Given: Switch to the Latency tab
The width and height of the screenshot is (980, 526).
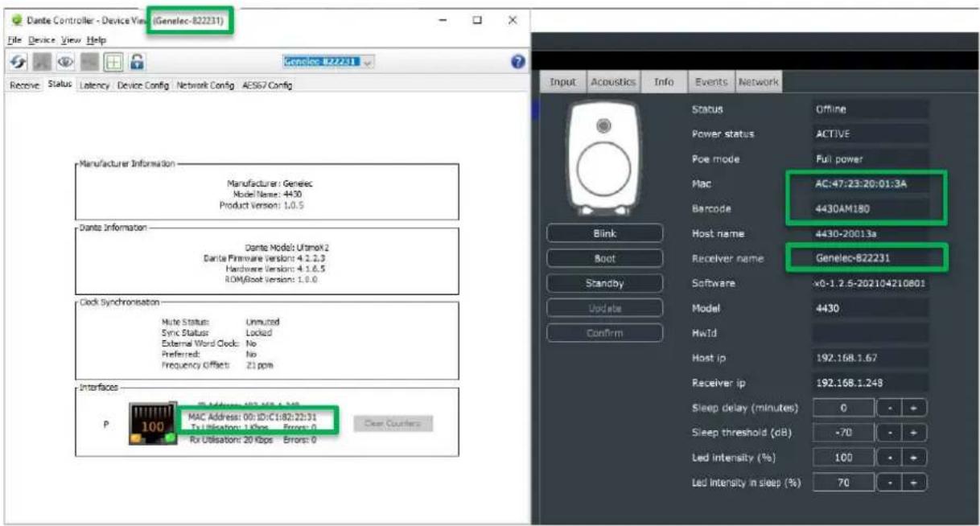Looking at the screenshot, I should click(x=95, y=85).
